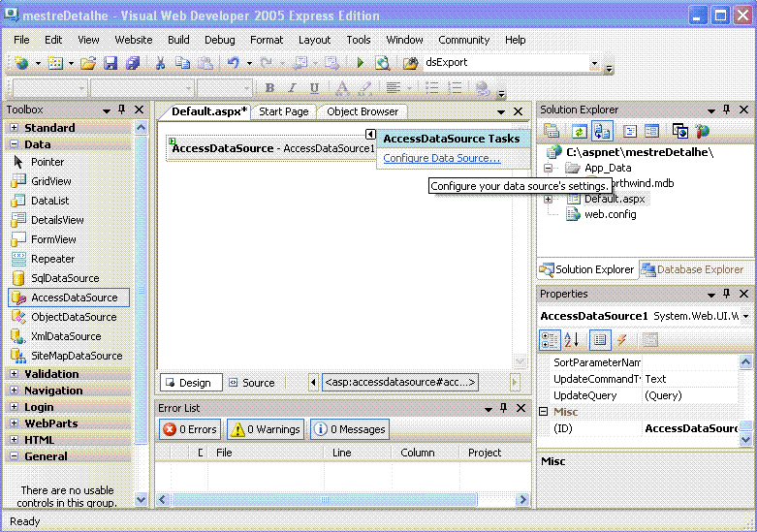Collapse the App_Data folder node
This screenshot has width=757, height=532.
pos(548,168)
